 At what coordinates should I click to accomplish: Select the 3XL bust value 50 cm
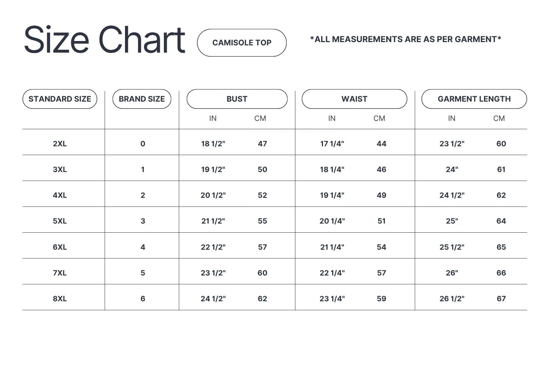tap(262, 170)
